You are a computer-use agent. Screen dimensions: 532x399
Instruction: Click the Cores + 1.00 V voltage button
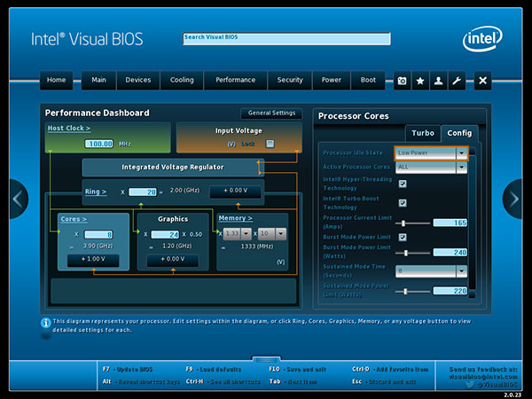pyautogui.click(x=93, y=260)
